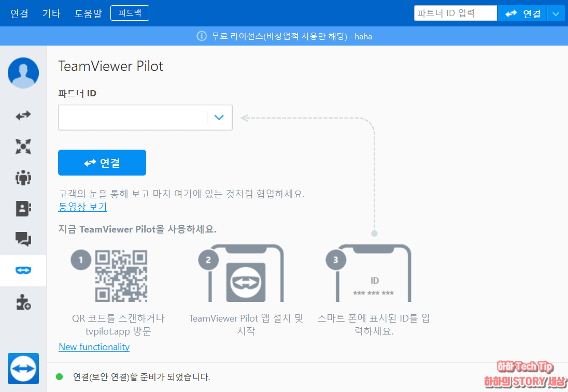Click the 피드백 button

[x=130, y=13]
